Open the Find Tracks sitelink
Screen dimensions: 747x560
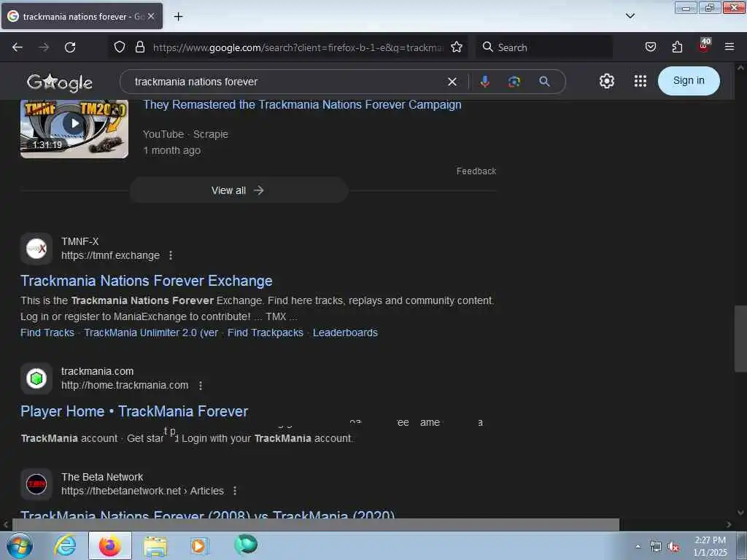tap(47, 332)
